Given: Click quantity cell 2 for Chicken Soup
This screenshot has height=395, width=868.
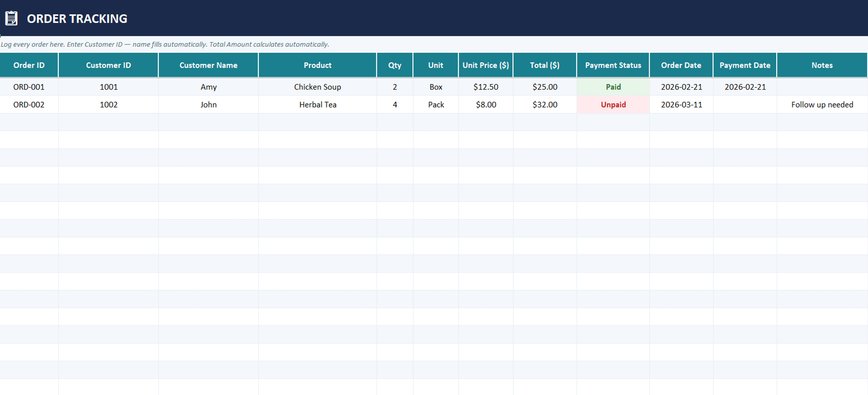Looking at the screenshot, I should (x=395, y=87).
